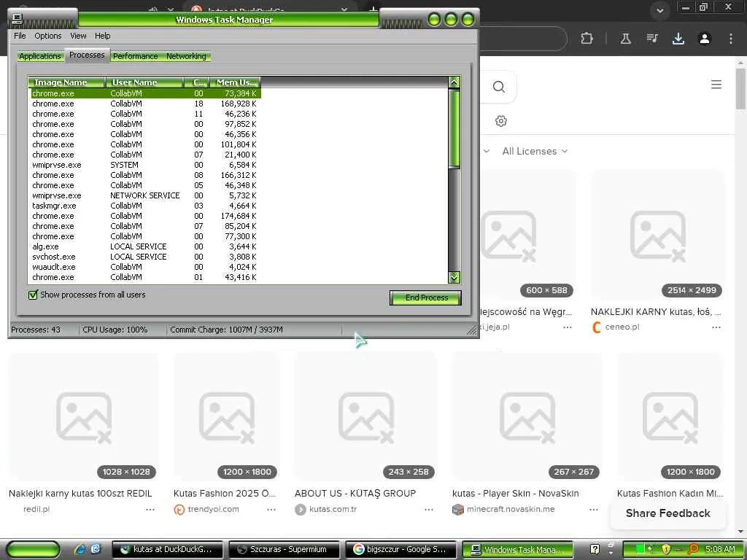Open the 243 × 258 Kütaş Group thumbnail

[365, 417]
